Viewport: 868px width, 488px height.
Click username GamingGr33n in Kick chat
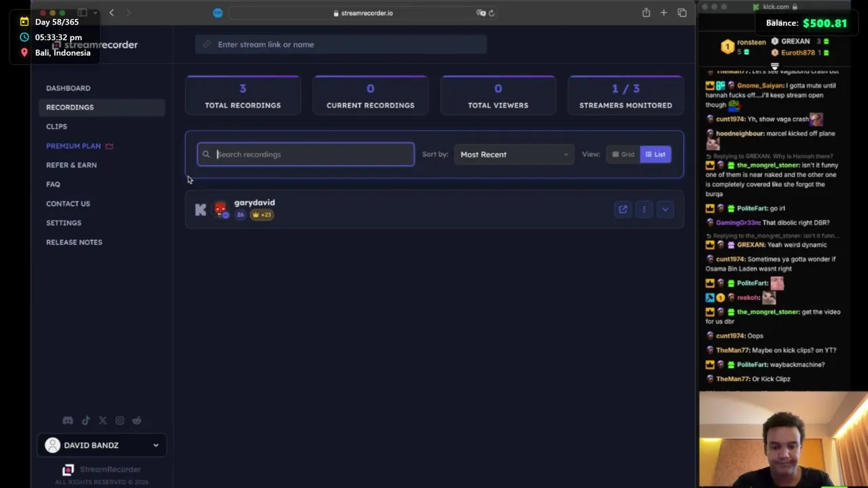(x=737, y=223)
